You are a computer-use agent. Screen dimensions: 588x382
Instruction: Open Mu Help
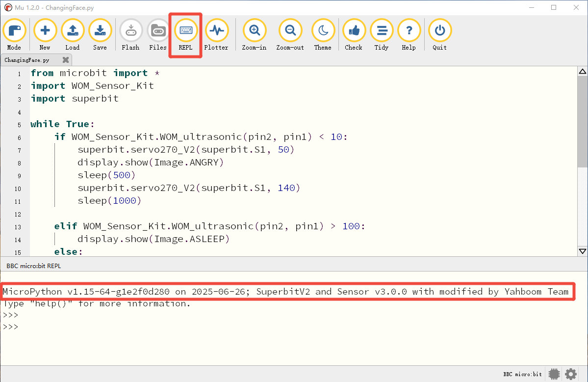coord(409,35)
